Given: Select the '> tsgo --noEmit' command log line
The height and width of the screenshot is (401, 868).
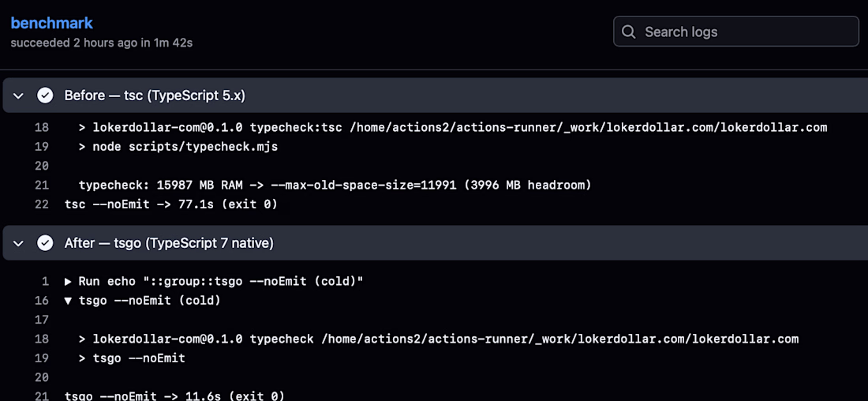Looking at the screenshot, I should tap(132, 358).
